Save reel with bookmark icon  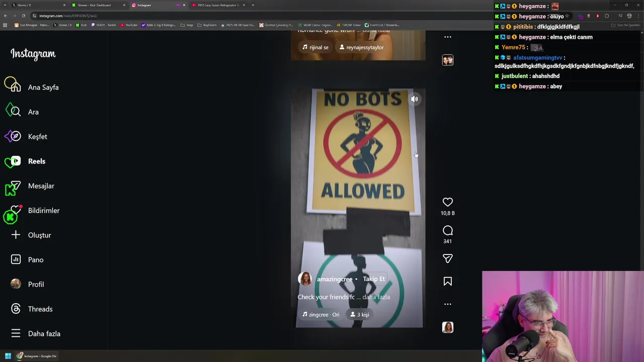447,282
